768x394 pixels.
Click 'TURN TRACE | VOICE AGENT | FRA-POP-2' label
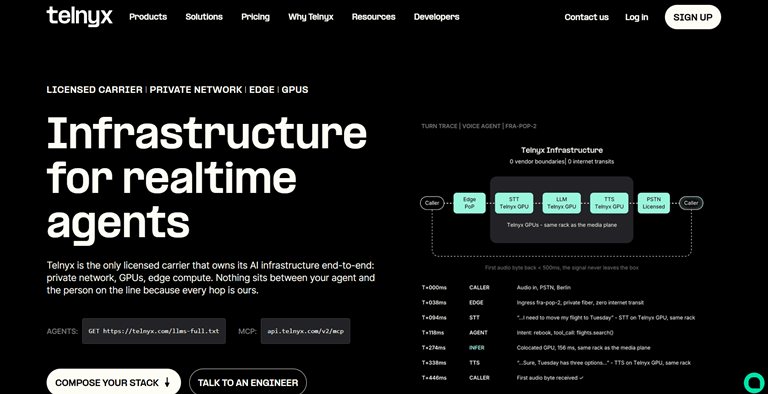click(479, 126)
